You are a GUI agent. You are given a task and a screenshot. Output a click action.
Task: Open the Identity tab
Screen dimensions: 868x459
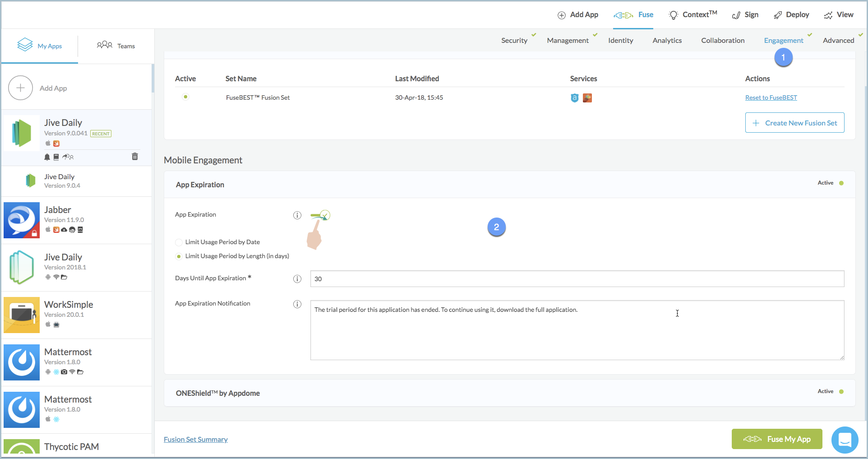(x=621, y=41)
